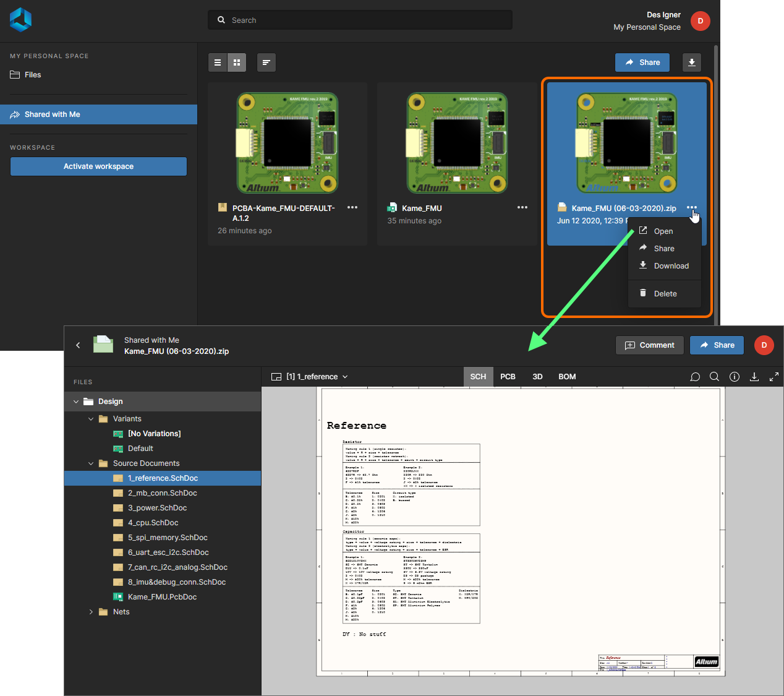
Task: Click the viewer search magnifier icon
Action: click(x=714, y=377)
